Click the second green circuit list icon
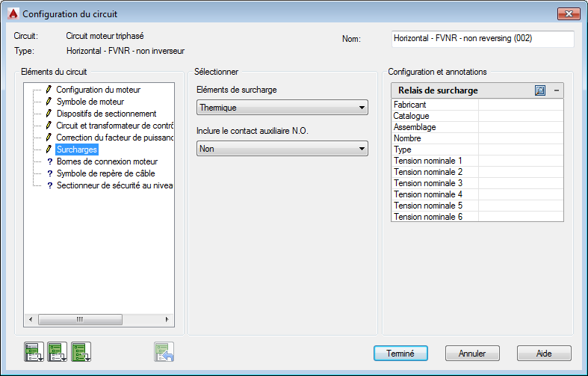The width and height of the screenshot is (588, 376). coord(57,351)
